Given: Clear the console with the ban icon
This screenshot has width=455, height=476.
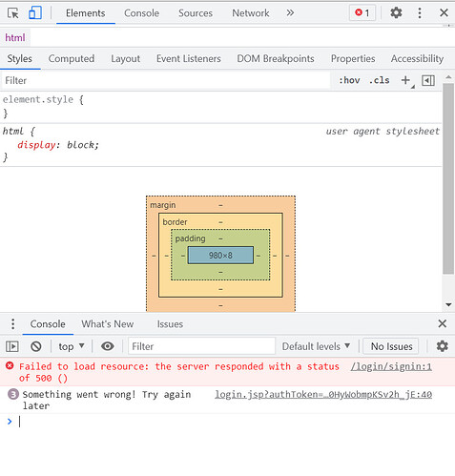Looking at the screenshot, I should [36, 346].
